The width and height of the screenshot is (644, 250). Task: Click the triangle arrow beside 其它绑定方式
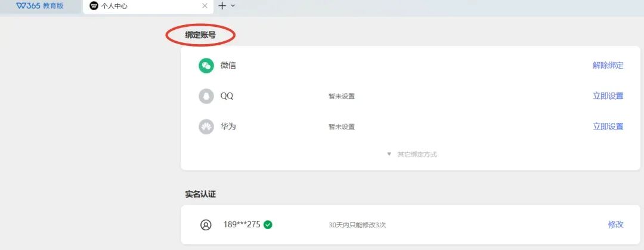click(389, 154)
